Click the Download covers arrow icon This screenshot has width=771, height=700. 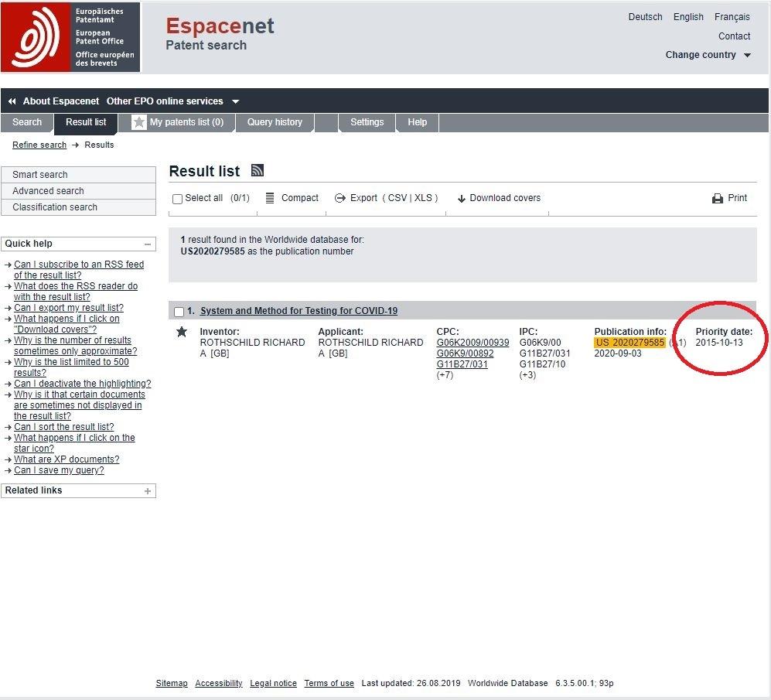(x=461, y=199)
